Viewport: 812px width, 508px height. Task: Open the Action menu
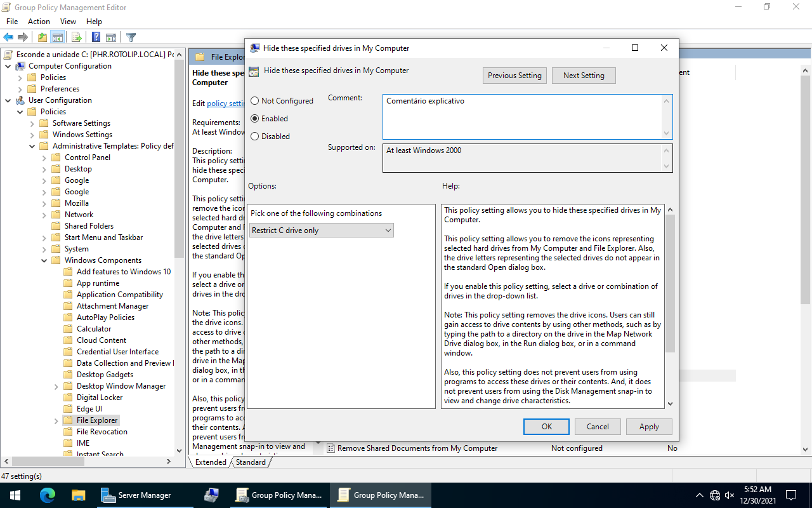point(39,21)
